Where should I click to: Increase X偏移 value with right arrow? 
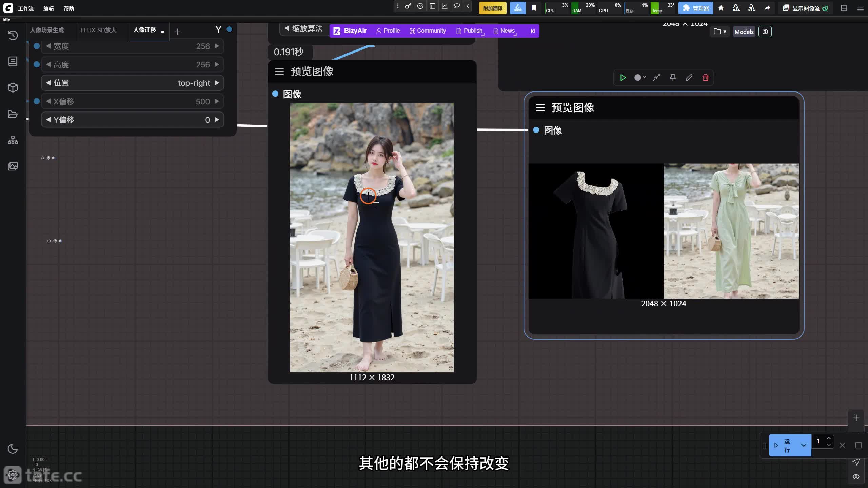coord(217,101)
